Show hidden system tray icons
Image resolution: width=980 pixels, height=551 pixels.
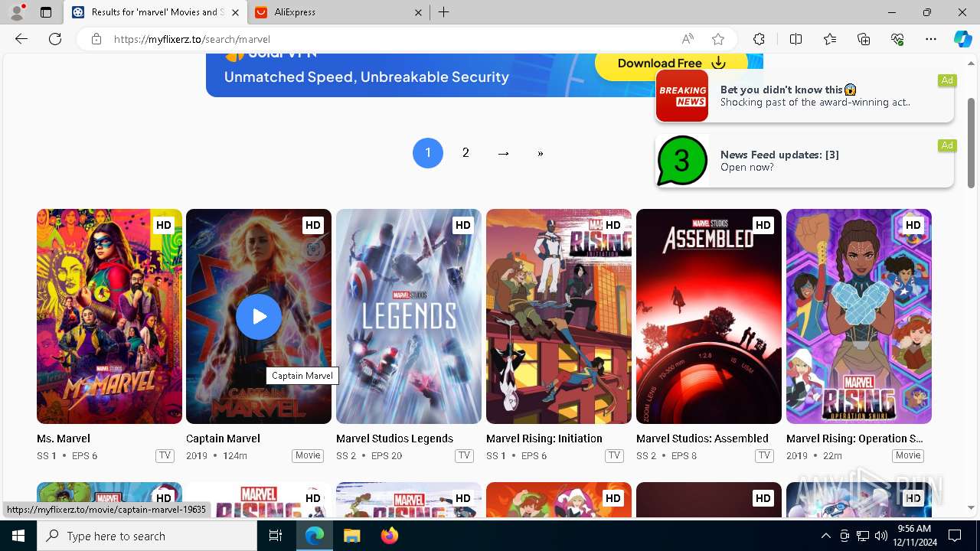tap(825, 536)
